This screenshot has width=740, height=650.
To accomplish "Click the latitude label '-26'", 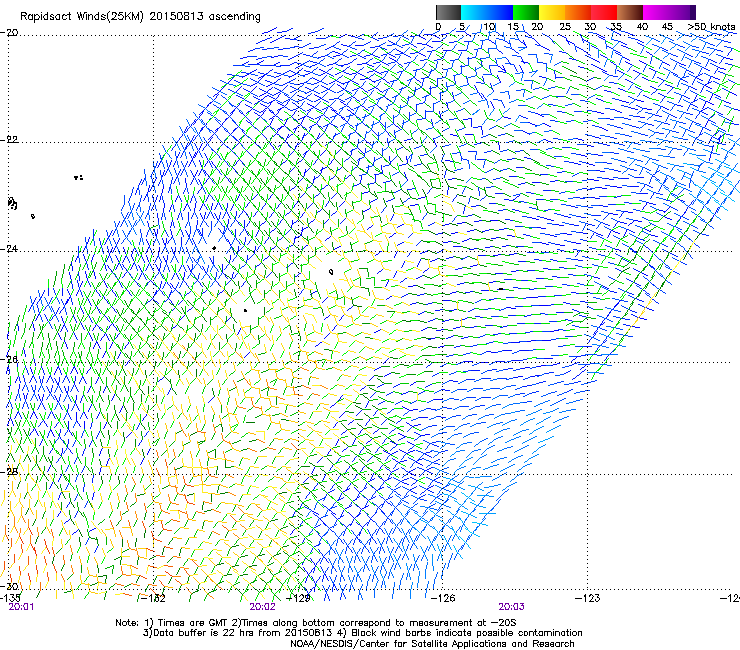I will [x=9, y=360].
